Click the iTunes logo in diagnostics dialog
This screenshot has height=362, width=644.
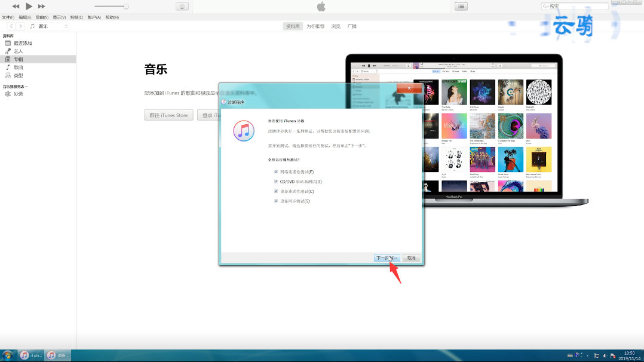[244, 131]
